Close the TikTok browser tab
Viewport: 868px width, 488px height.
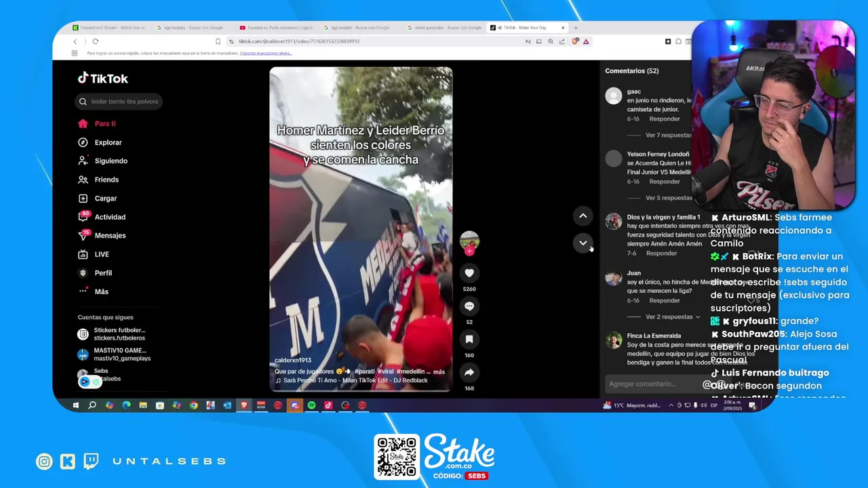[x=563, y=28]
